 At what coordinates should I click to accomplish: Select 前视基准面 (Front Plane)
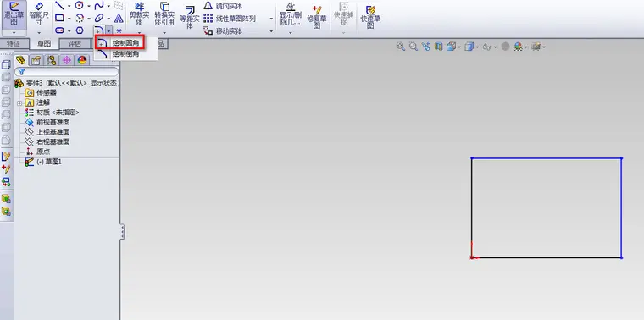(x=47, y=122)
